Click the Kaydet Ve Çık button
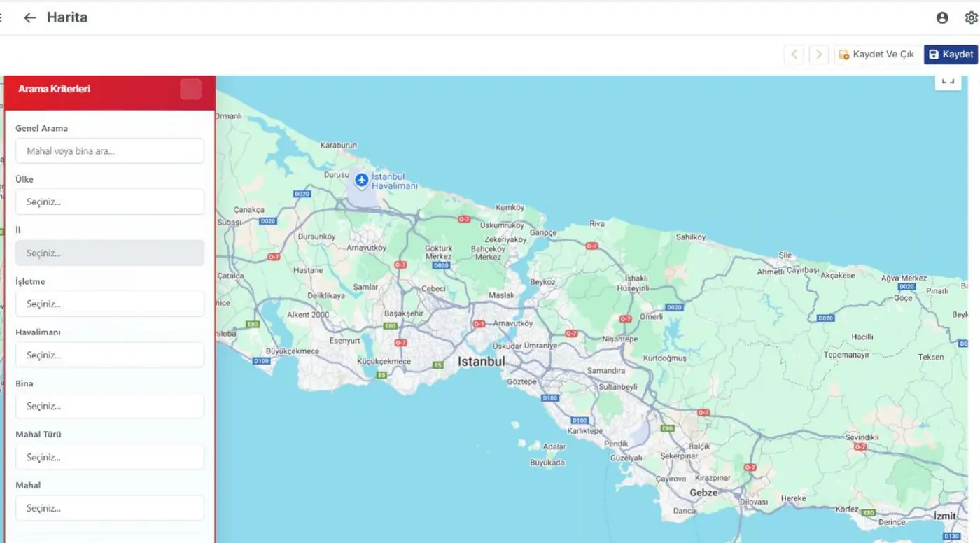980x543 pixels. coord(876,55)
